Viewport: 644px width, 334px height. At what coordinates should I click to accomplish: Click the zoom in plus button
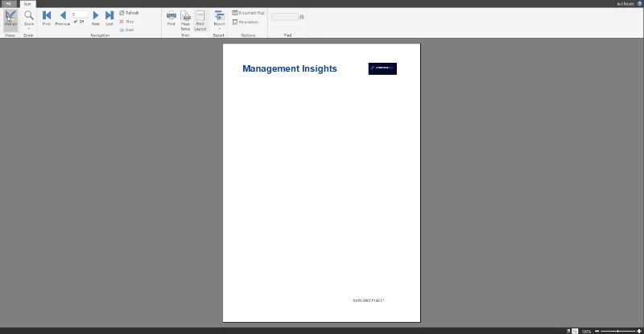(639, 331)
